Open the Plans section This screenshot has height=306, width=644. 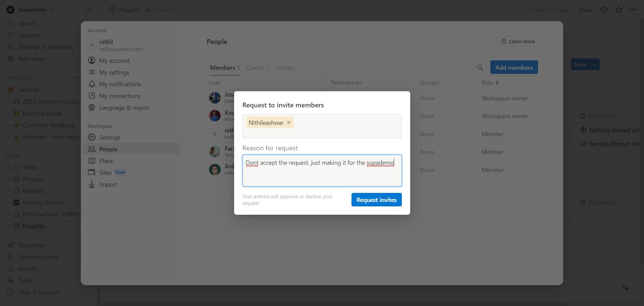coord(106,160)
